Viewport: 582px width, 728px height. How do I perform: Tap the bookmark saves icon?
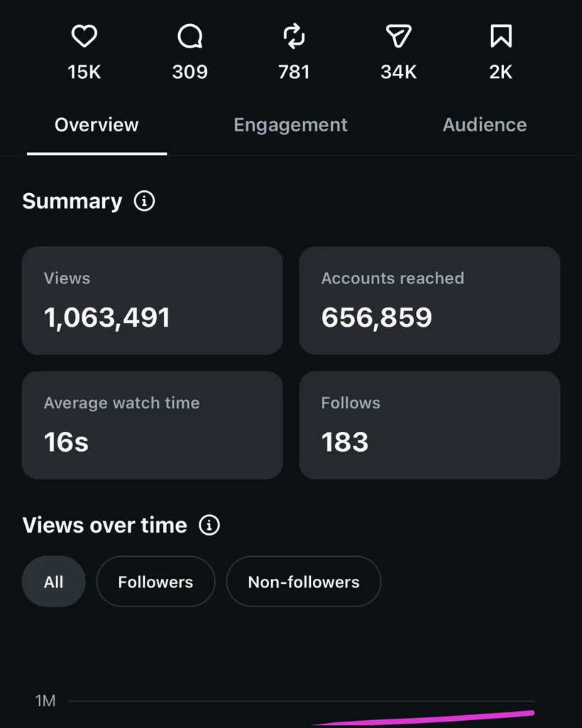(x=501, y=36)
